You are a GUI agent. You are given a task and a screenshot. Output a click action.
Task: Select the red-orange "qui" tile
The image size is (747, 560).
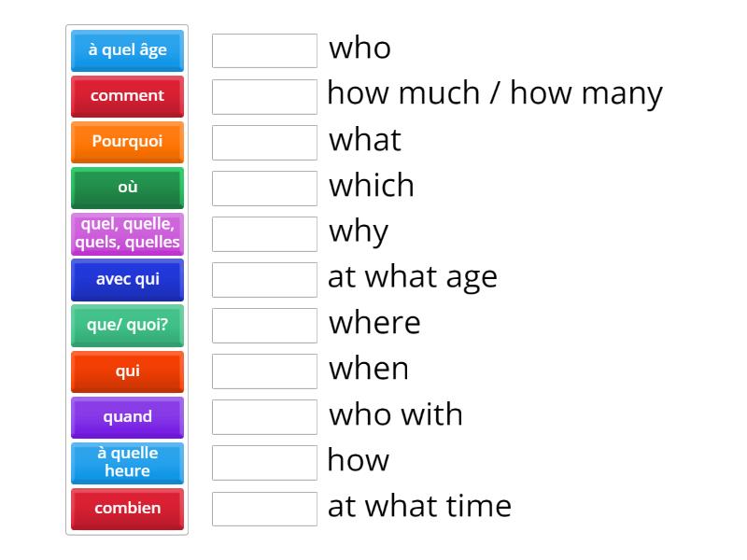[127, 371]
